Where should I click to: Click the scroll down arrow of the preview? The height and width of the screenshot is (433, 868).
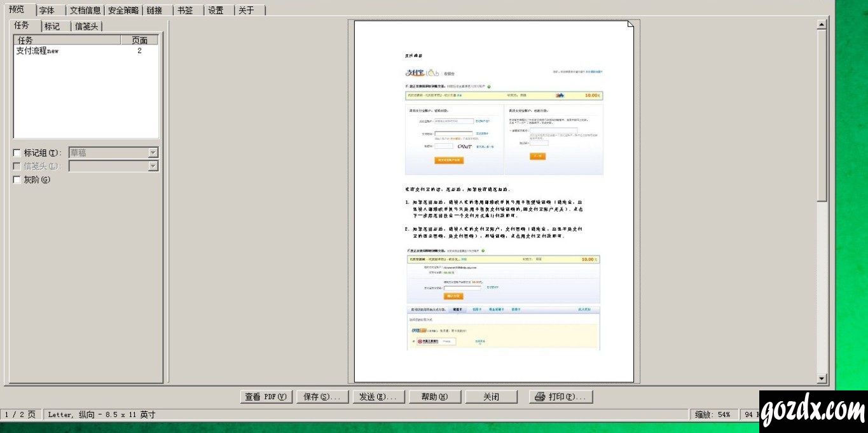coord(822,379)
